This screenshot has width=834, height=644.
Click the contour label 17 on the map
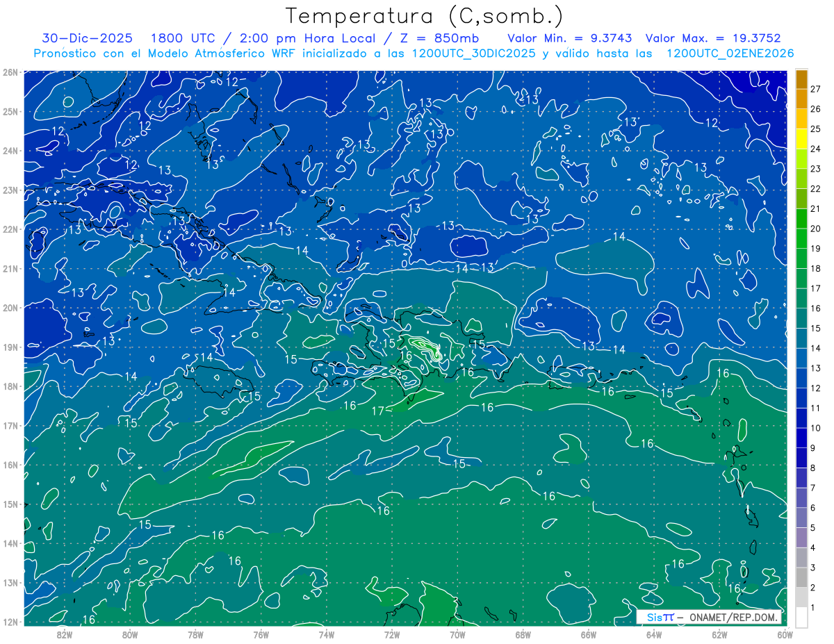pos(378,411)
